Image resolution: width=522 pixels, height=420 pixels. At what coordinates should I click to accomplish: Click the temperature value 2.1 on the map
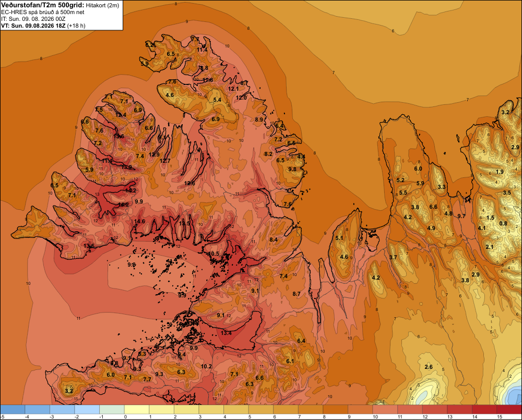[490, 247]
